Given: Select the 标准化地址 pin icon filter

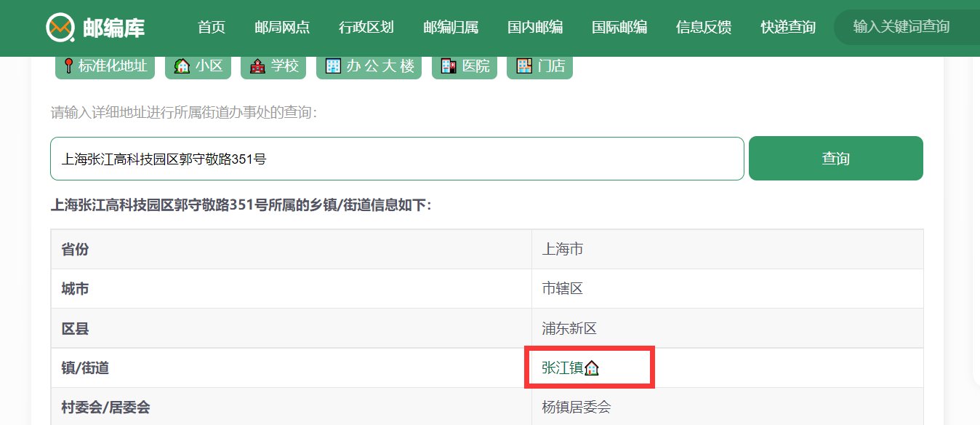Looking at the screenshot, I should point(70,65).
